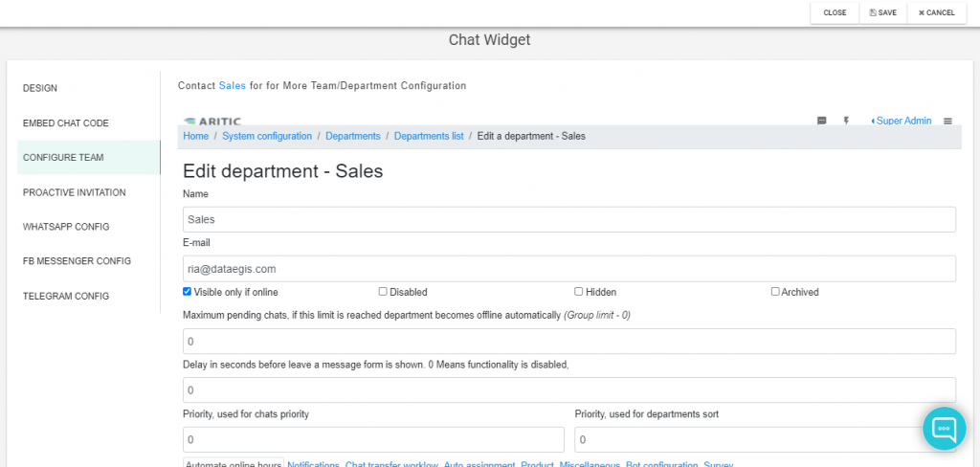Go to Home breadcrumb link
The height and width of the screenshot is (467, 980).
point(195,136)
